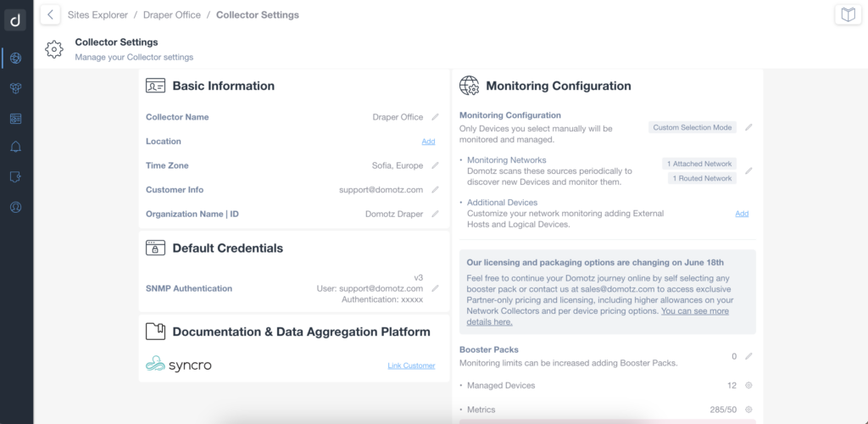Click the Domotz logo in sidebar

15,20
